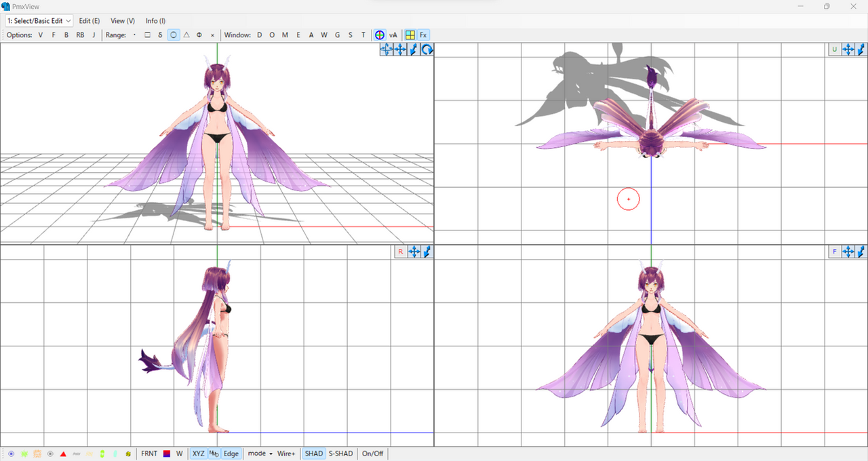Toggle the B (bone) selection option
Image resolution: width=868 pixels, height=461 pixels.
tap(66, 35)
